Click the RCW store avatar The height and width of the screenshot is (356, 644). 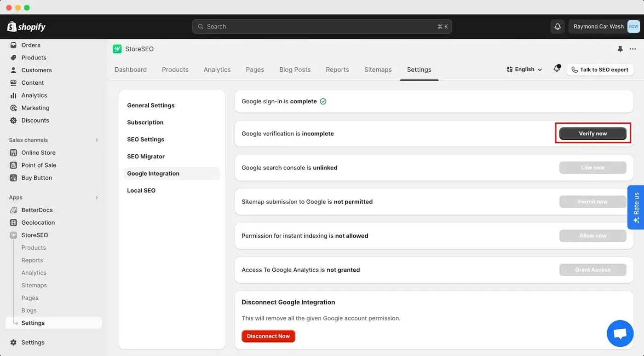pyautogui.click(x=633, y=27)
